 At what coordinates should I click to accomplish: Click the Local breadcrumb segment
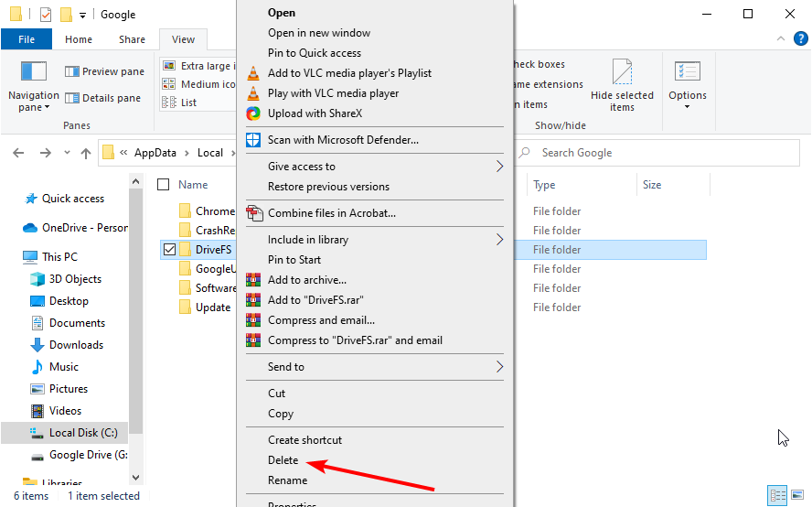coord(210,153)
